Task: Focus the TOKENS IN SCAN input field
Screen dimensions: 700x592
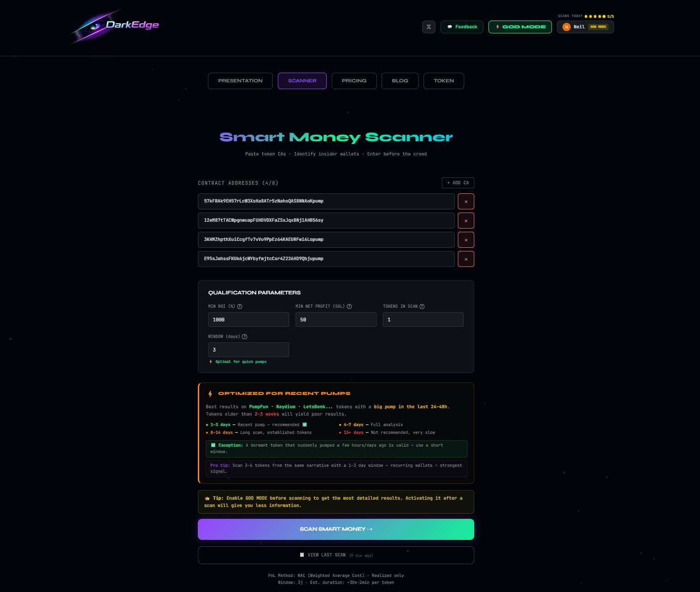Action: pyautogui.click(x=423, y=320)
